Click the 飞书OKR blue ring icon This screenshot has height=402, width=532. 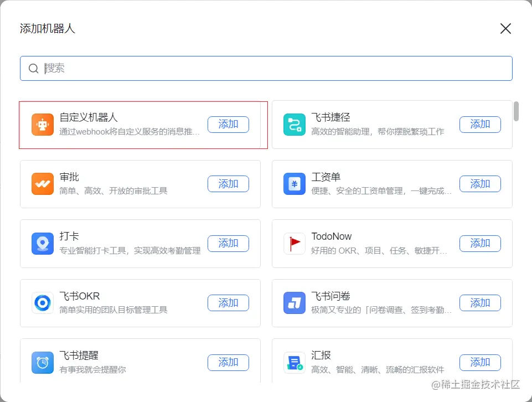(43, 303)
